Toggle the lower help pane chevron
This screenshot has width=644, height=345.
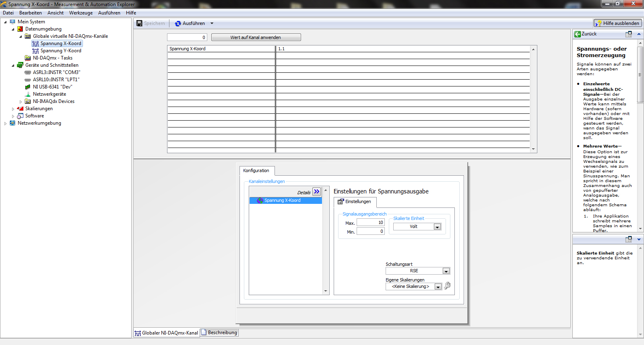click(639, 239)
